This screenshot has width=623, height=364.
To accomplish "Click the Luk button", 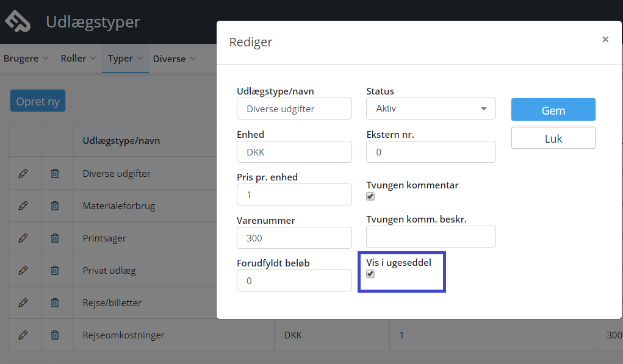I will pos(553,138).
